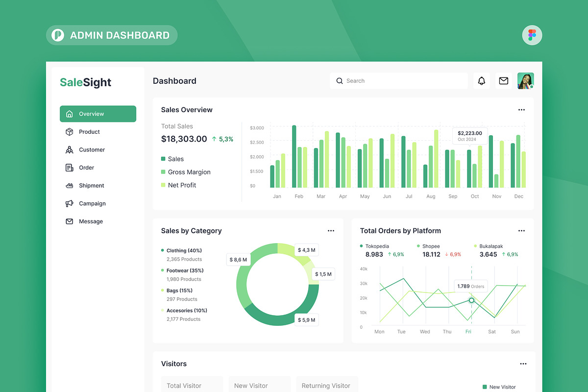
Task: Click the Product box icon in sidebar
Action: pyautogui.click(x=69, y=132)
